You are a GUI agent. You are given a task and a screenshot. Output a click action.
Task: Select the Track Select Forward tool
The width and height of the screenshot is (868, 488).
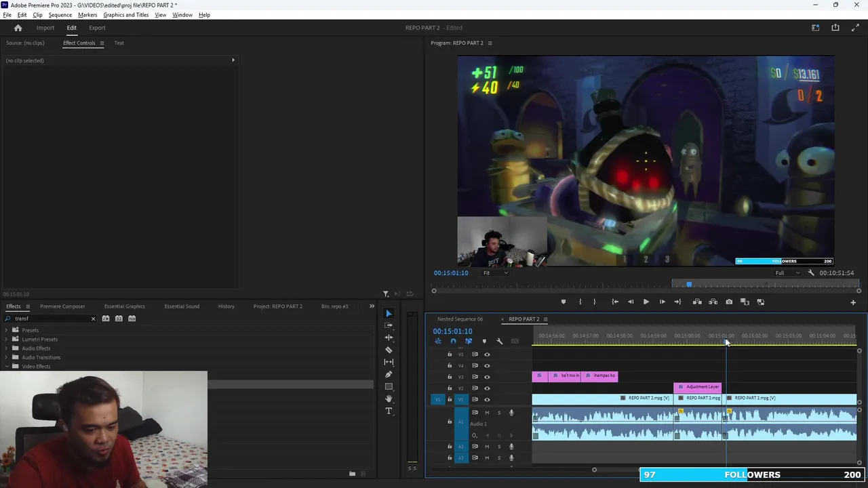point(389,325)
